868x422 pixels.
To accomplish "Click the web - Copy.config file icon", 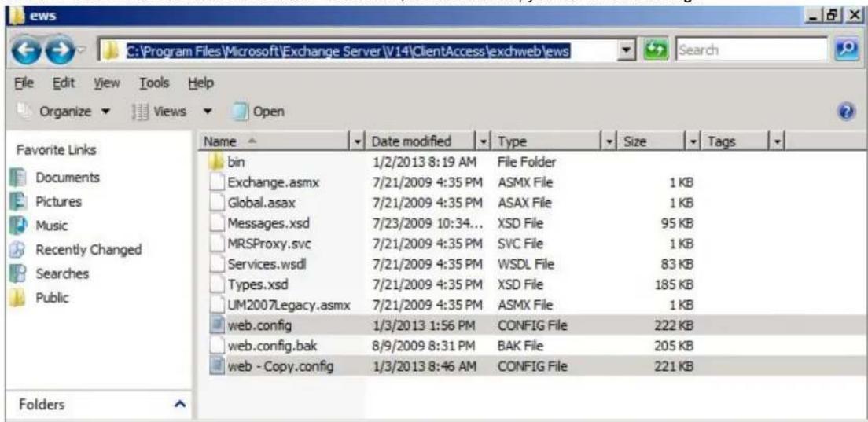I will (x=218, y=367).
